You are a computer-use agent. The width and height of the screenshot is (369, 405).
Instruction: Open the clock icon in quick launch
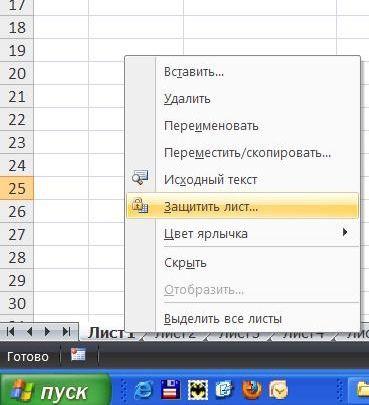pos(279,390)
